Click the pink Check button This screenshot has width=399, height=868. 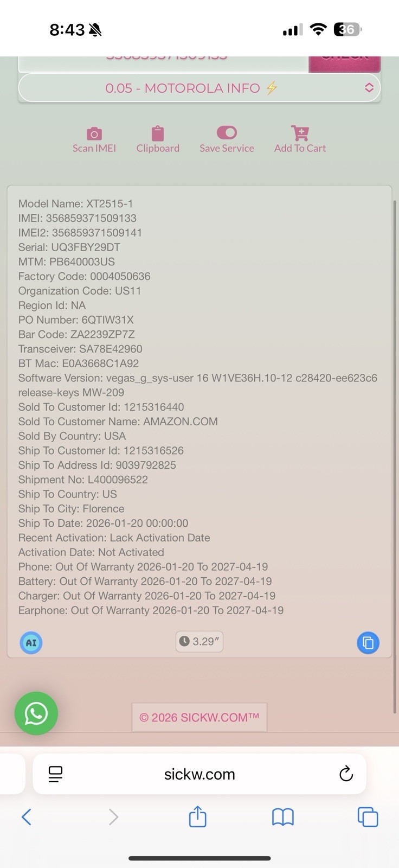pos(344,63)
